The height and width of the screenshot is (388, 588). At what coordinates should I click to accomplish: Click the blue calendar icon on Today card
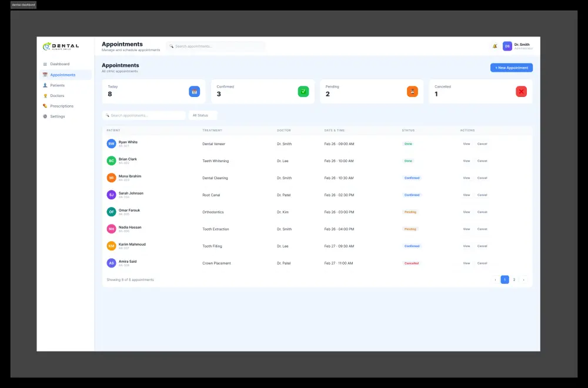[194, 91]
